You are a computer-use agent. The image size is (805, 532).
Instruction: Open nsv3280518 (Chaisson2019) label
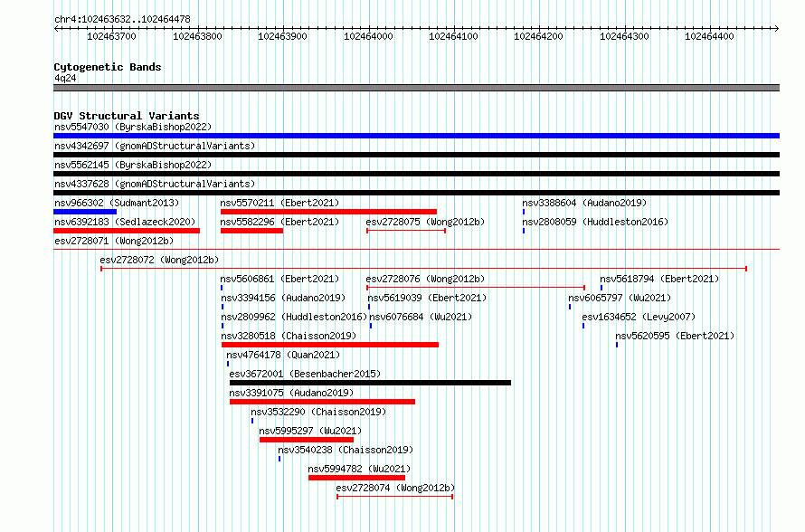pyautogui.click(x=289, y=336)
